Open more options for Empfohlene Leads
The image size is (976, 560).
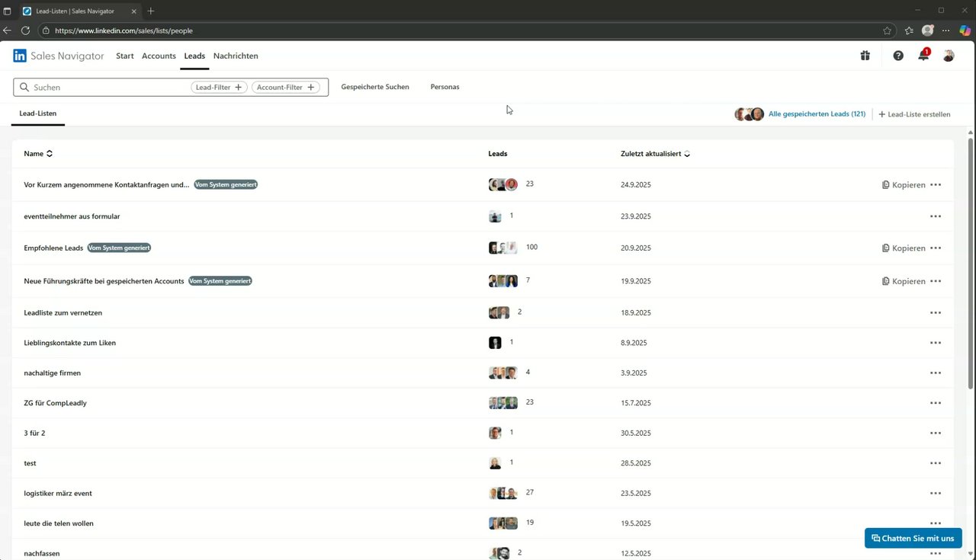coord(936,248)
